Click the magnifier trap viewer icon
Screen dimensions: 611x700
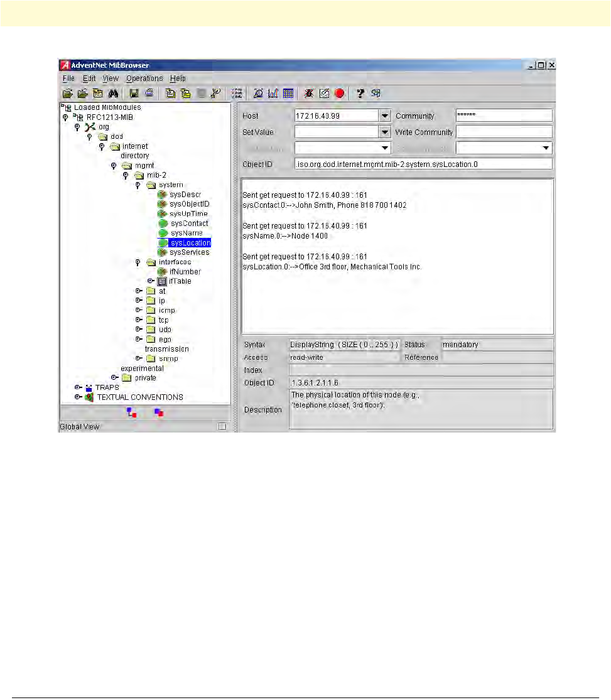tap(258, 94)
